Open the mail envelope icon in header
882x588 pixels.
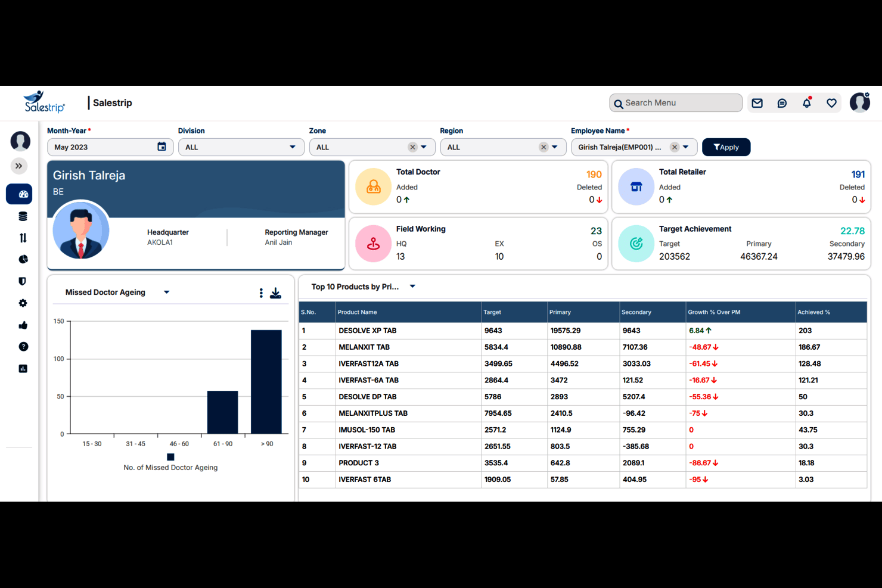point(757,103)
